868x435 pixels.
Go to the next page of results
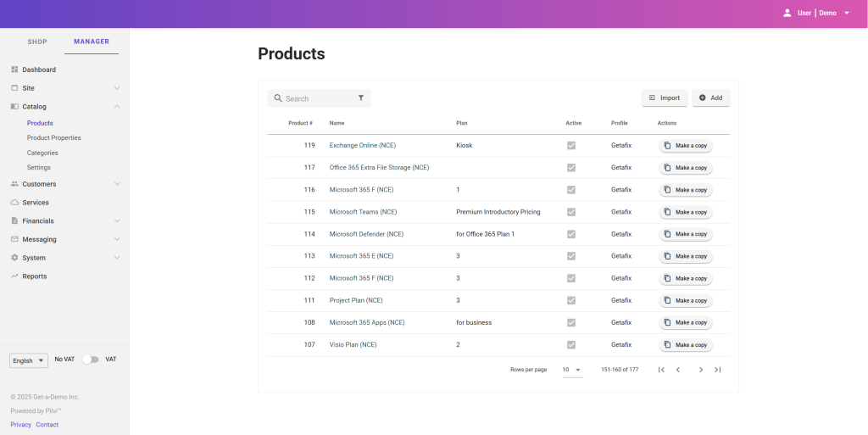(701, 370)
